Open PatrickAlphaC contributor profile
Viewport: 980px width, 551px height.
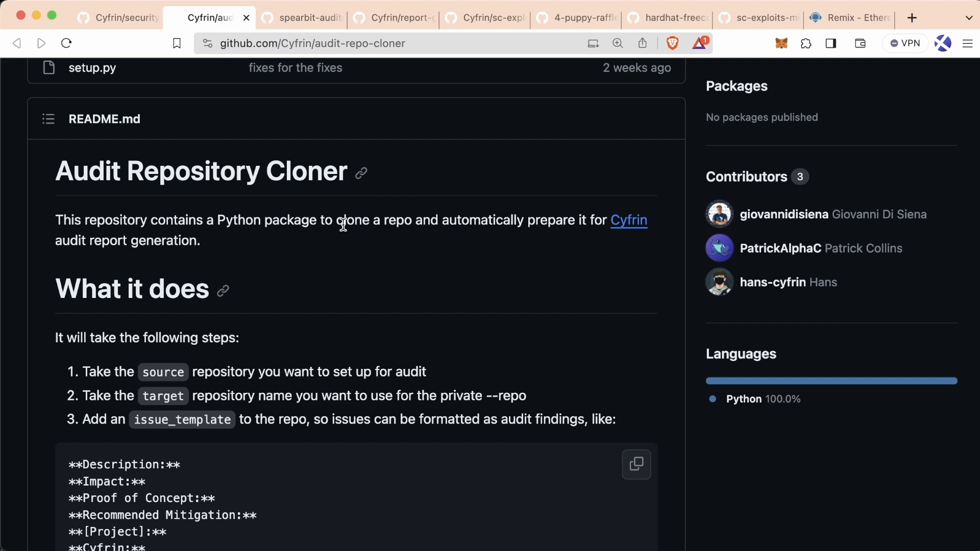tap(780, 248)
